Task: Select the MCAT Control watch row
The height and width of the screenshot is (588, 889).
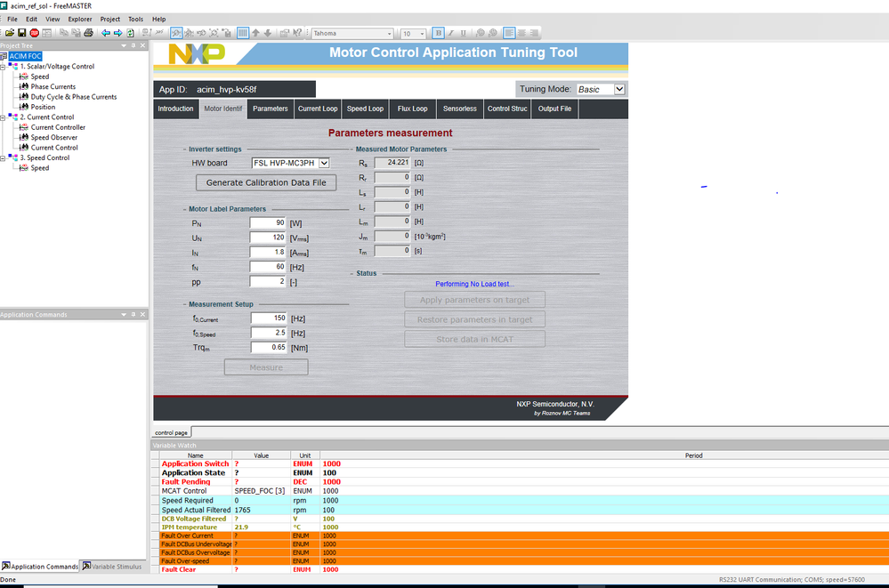Action: coord(520,491)
